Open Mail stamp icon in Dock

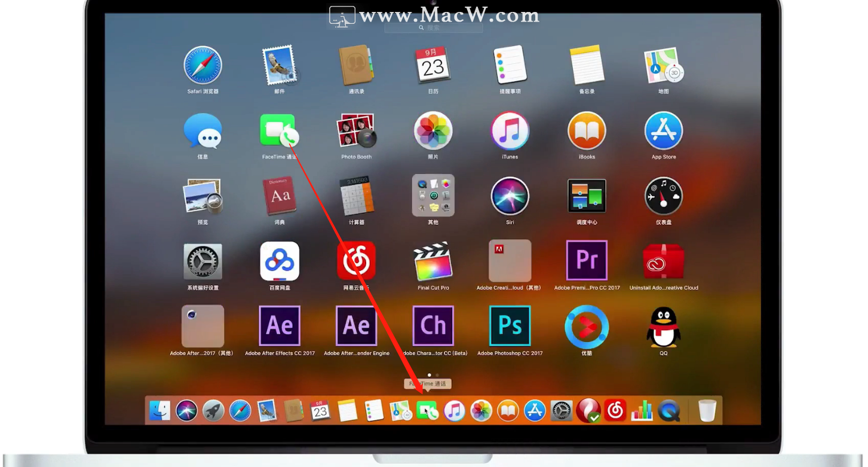(x=267, y=410)
